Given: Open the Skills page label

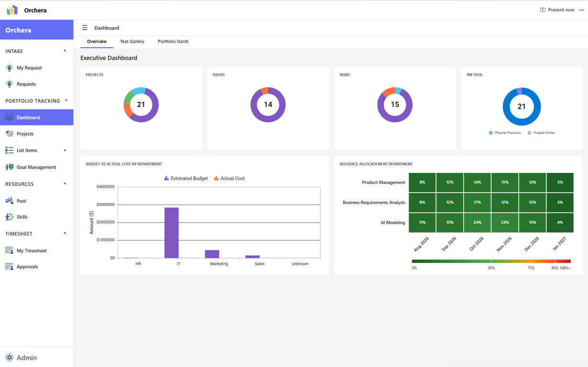Looking at the screenshot, I should (x=22, y=217).
